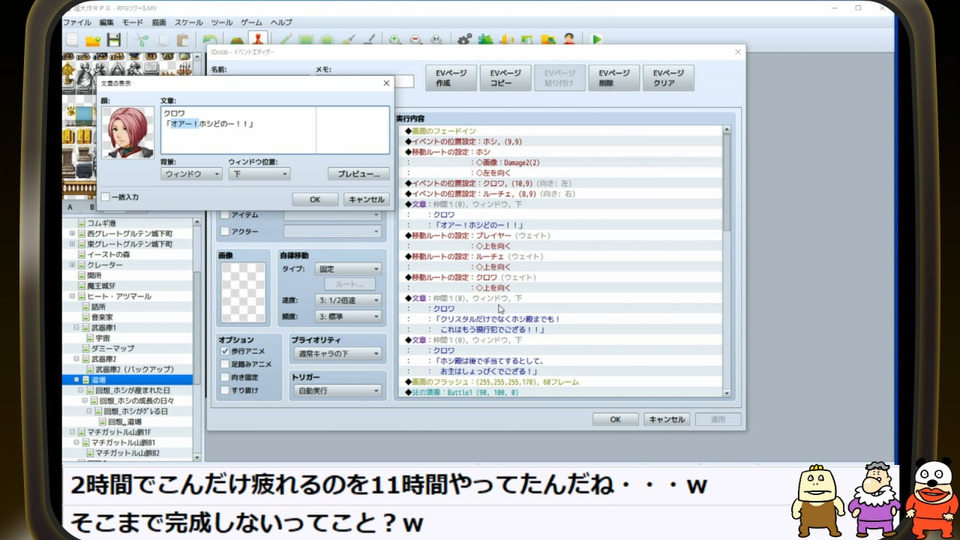Click the New Project toolbar icon
Screen dimensions: 960x540
[x=72, y=40]
